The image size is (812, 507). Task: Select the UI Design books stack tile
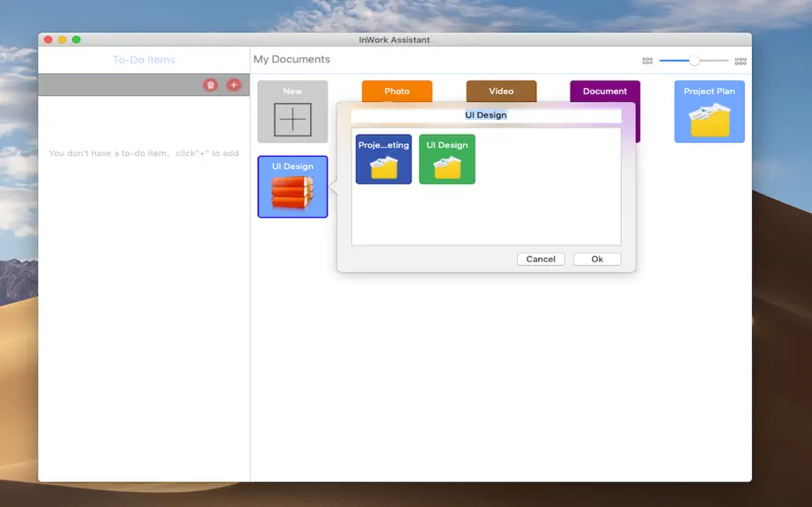click(x=292, y=187)
